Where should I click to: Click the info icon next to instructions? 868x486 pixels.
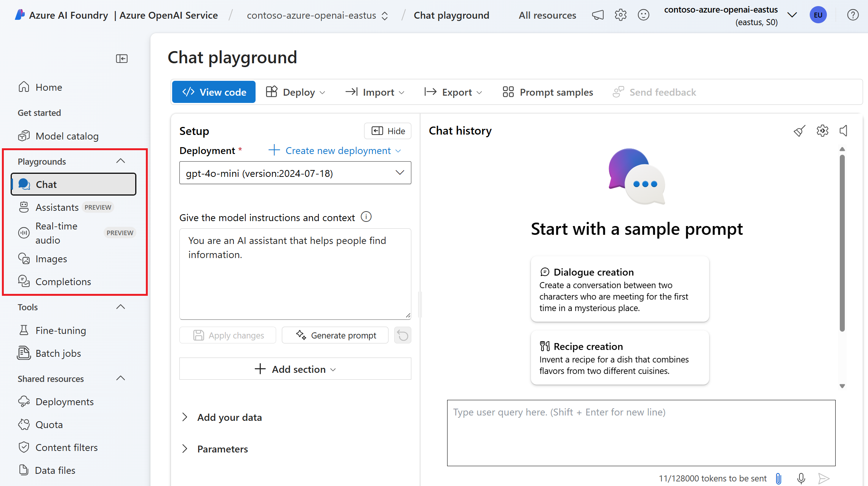click(x=366, y=217)
